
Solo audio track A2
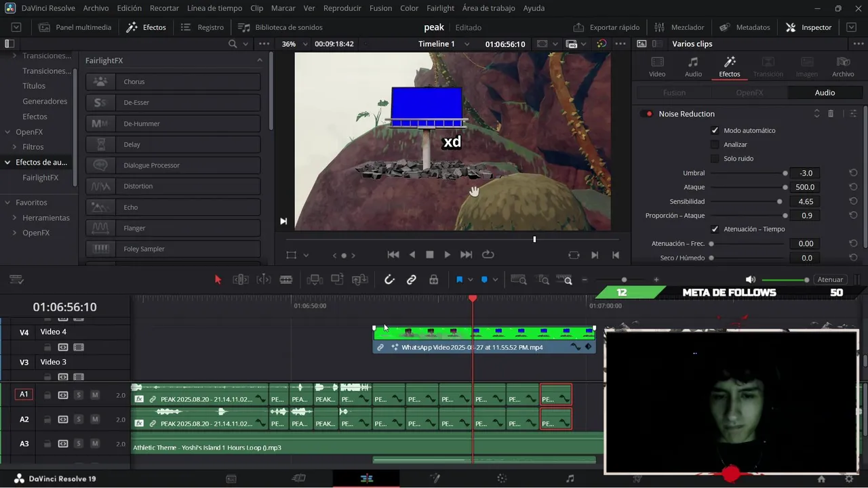79,420
